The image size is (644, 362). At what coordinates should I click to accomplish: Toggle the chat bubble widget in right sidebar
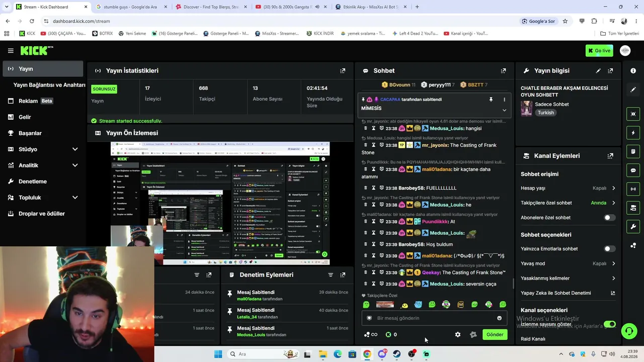pos(633,170)
